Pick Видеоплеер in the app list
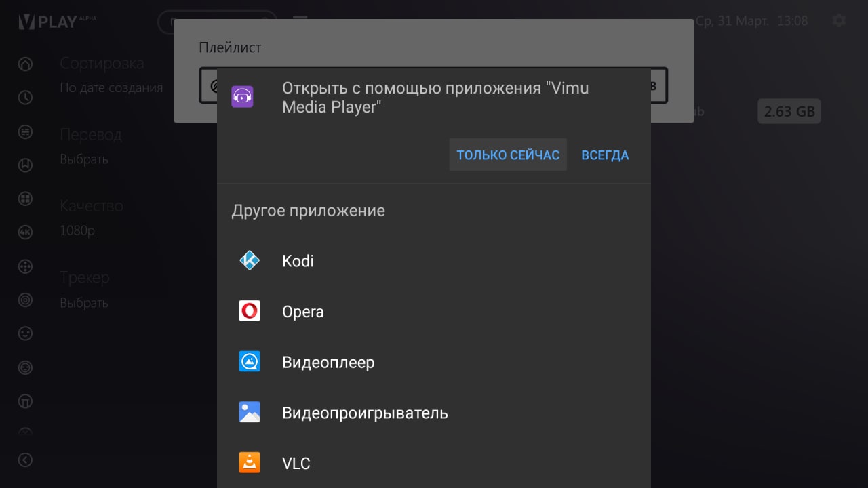 [x=434, y=362]
